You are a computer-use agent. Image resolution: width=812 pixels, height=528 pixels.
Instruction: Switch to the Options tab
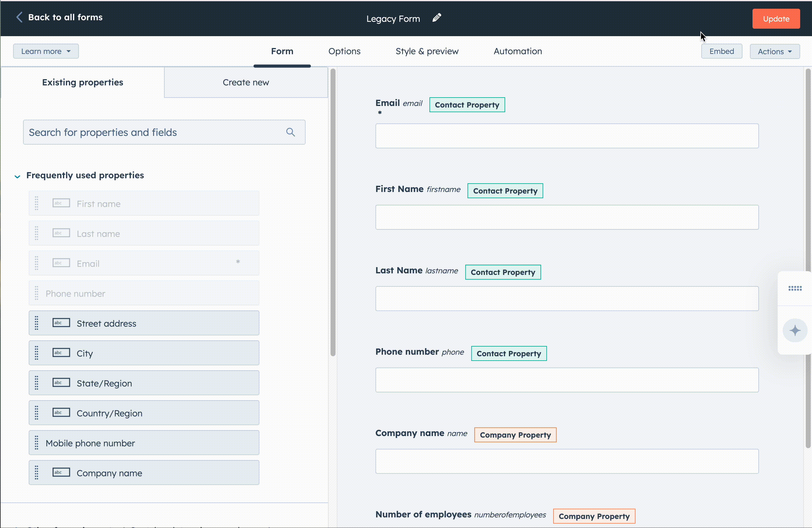point(344,51)
